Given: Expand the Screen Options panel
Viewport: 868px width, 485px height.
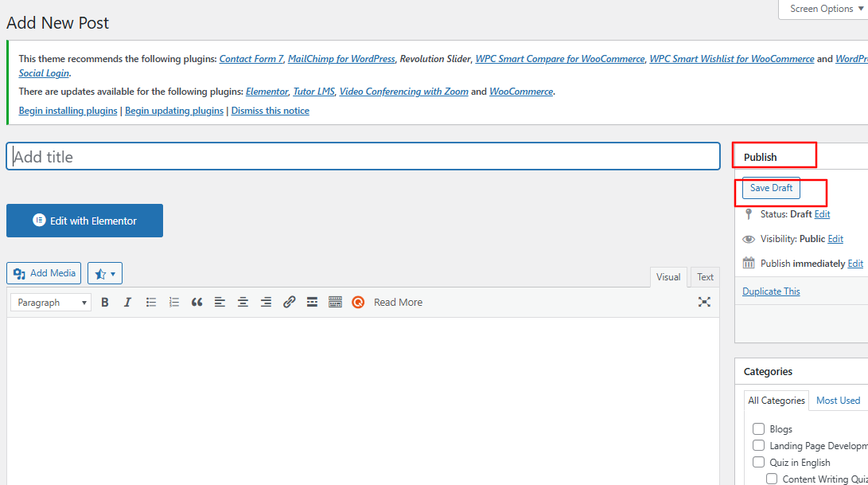Looking at the screenshot, I should 826,9.
